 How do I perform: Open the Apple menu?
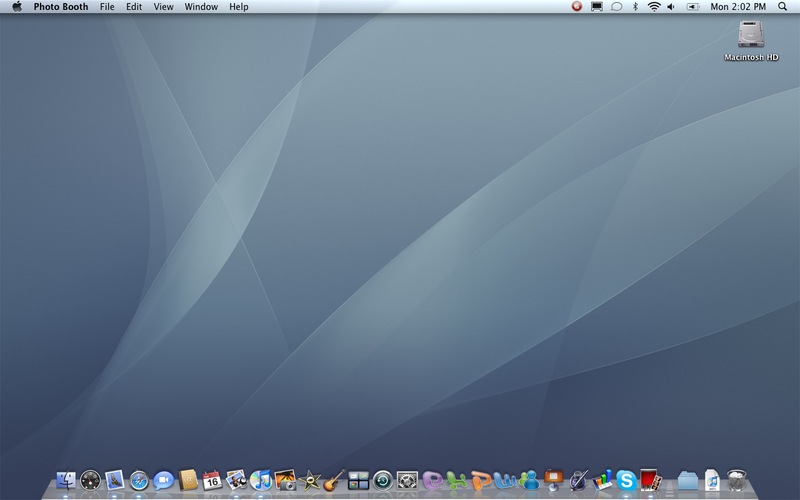[17, 7]
